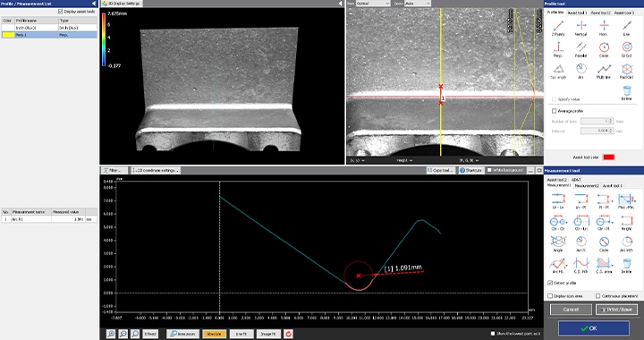Select the Line profile tool
The width and height of the screenshot is (644, 340).
pos(626,29)
